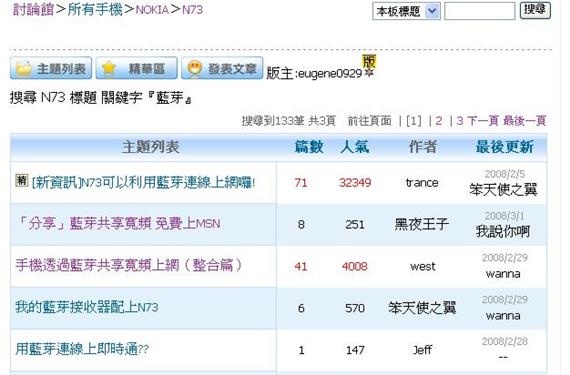
Task: Go to 討論館 breadcrumb link
Action: 33,9
